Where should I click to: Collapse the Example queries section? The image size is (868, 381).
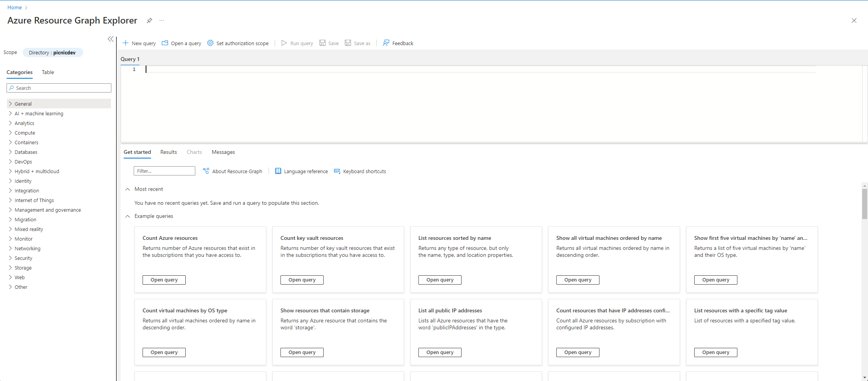[x=128, y=216]
